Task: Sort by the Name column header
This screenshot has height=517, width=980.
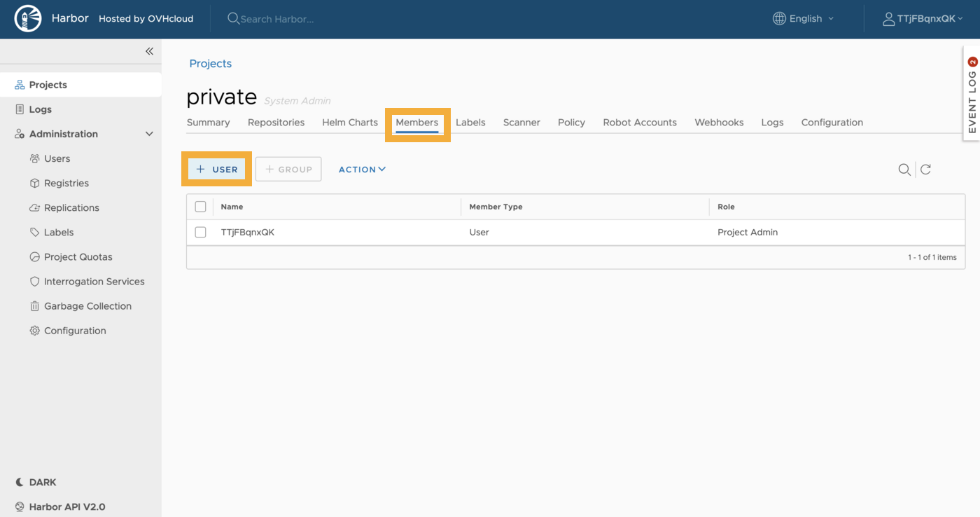Action: pos(232,207)
